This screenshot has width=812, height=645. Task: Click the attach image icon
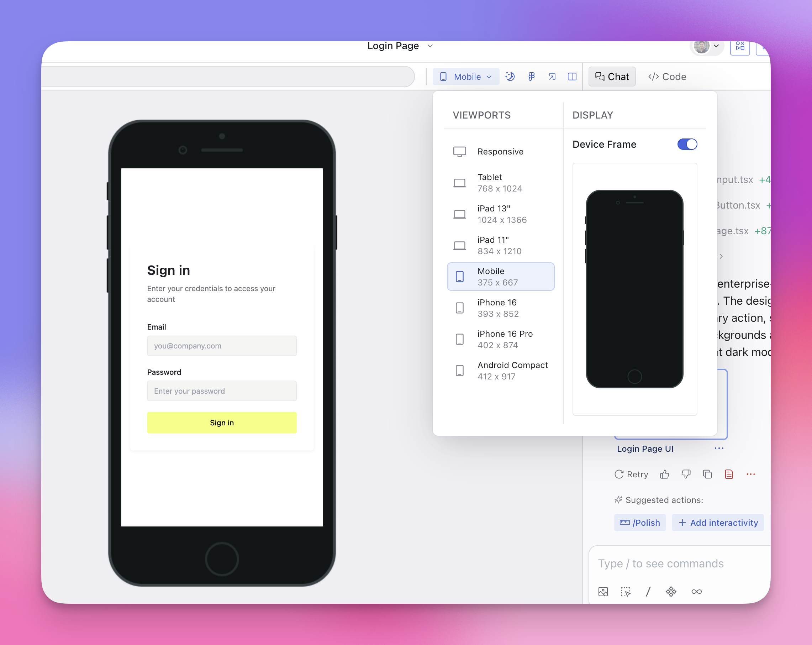click(x=603, y=592)
